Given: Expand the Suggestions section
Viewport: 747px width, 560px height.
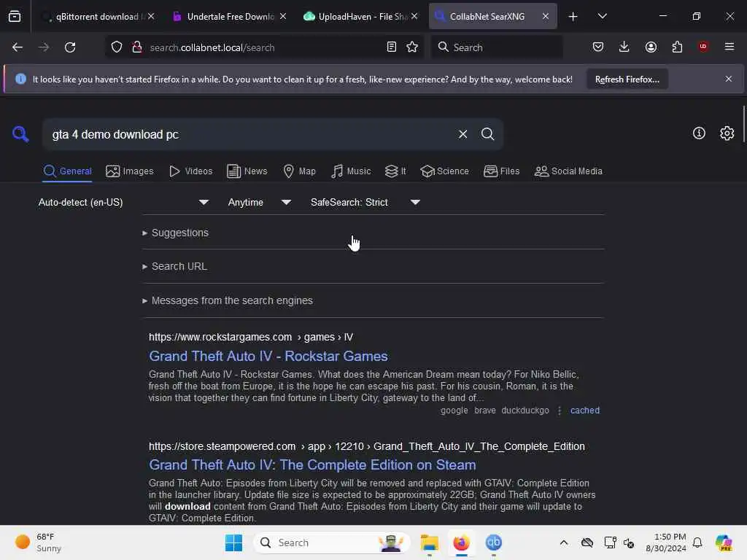Looking at the screenshot, I should (x=175, y=233).
